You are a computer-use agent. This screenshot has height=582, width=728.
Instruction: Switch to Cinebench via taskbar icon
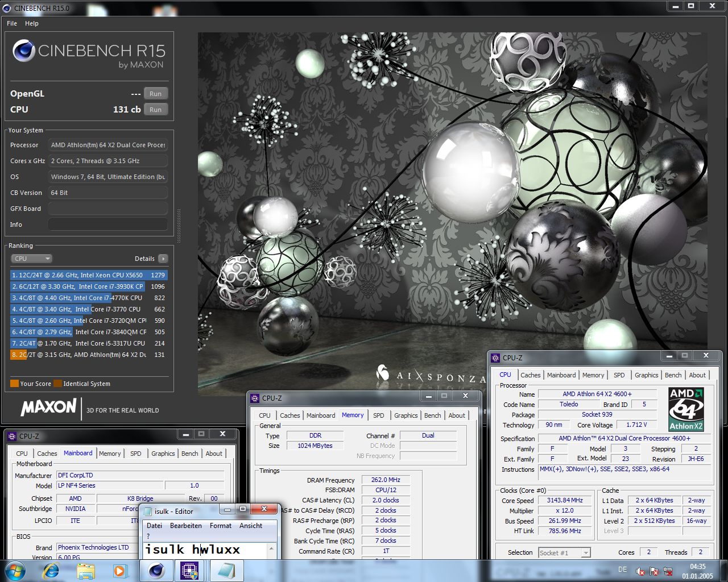(156, 571)
